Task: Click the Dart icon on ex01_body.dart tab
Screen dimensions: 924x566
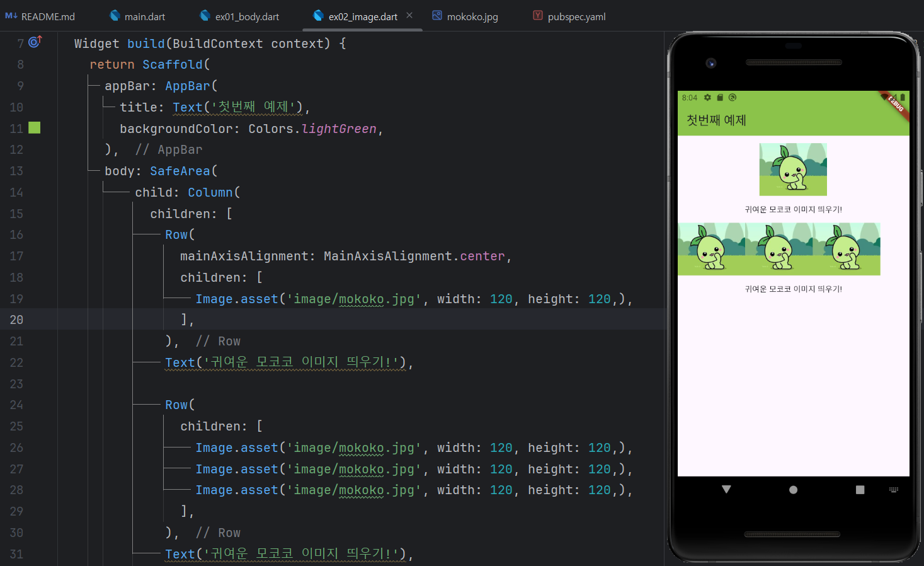Action: 205,16
